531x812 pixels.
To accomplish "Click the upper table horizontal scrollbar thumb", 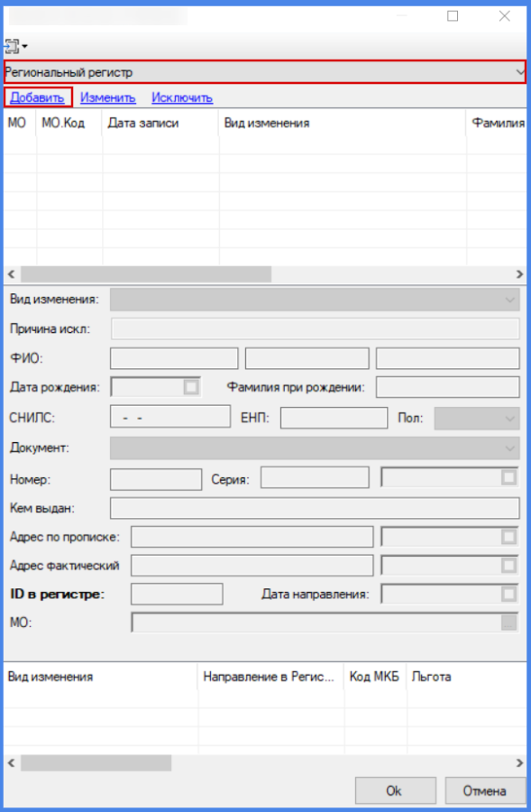I will [x=146, y=274].
